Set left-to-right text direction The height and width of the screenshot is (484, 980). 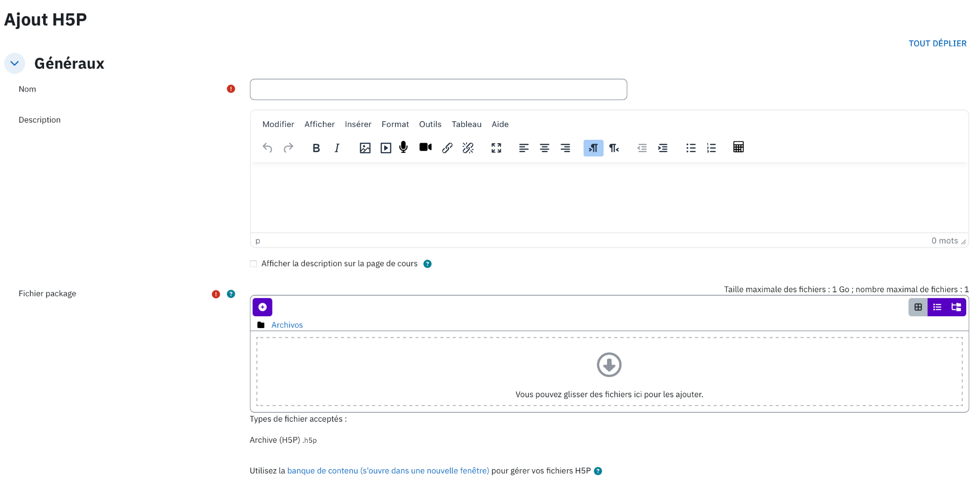pos(593,148)
